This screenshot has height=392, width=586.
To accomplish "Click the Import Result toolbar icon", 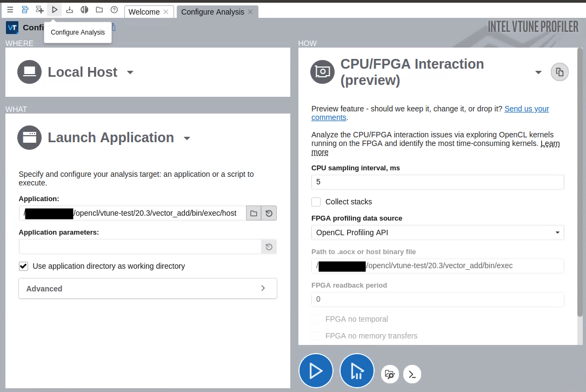I will 70,10.
